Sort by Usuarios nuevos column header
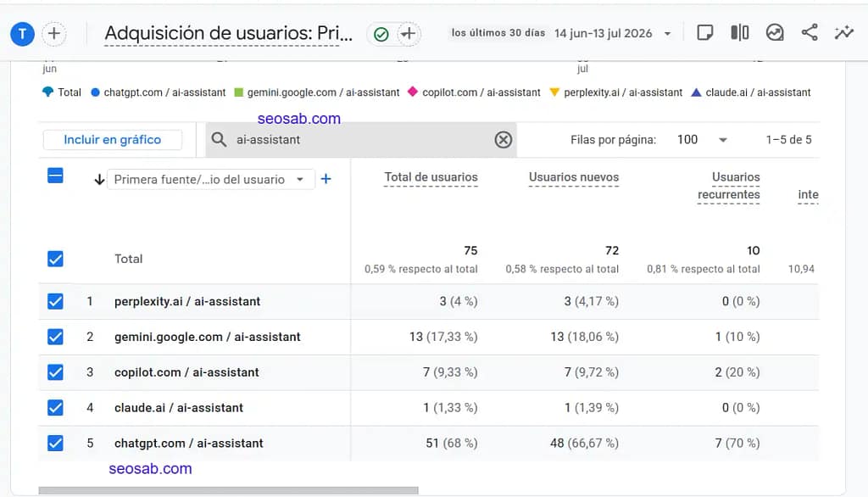868x497 pixels. click(574, 177)
